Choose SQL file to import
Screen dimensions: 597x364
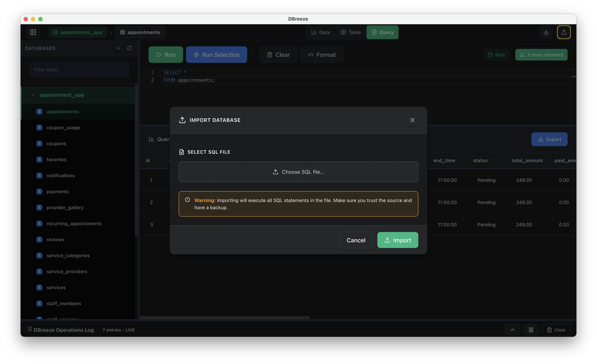point(298,172)
